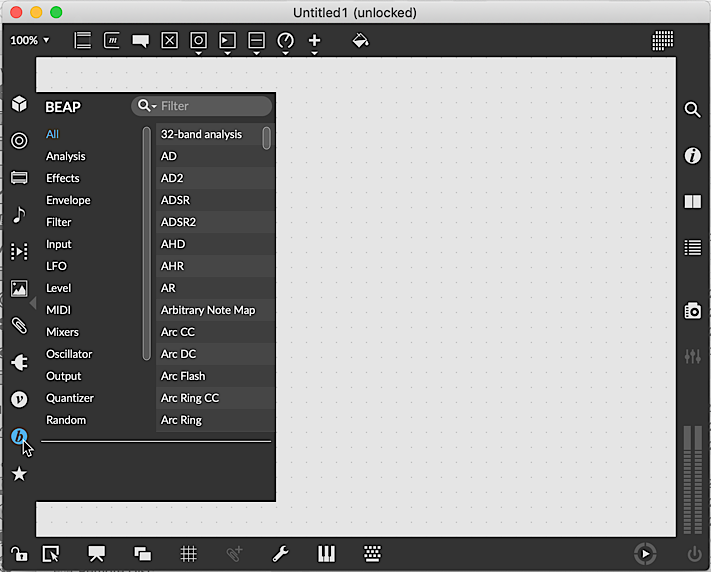Select the MIDI category
Viewport: 711px width, 572px height.
[58, 310]
